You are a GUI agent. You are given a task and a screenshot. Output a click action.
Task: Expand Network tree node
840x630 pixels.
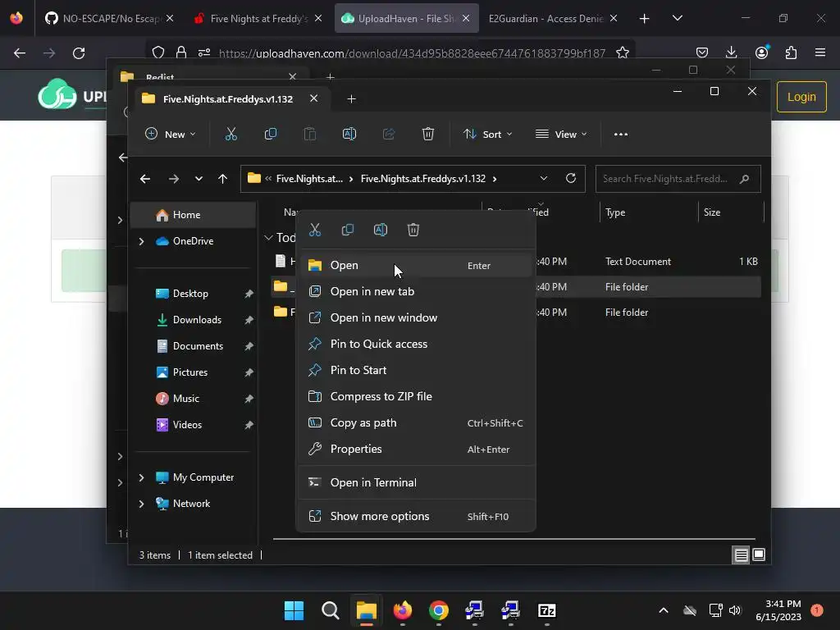[x=141, y=504]
